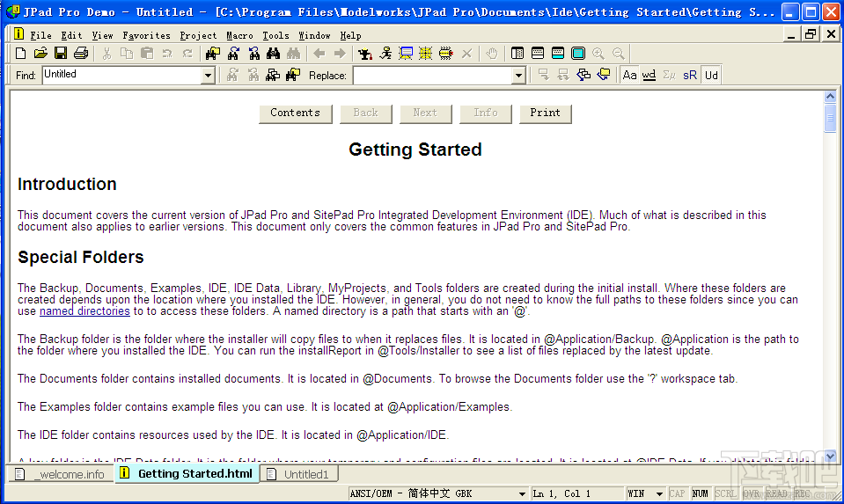Click the Back button on the page
The height and width of the screenshot is (504, 844).
click(x=365, y=113)
